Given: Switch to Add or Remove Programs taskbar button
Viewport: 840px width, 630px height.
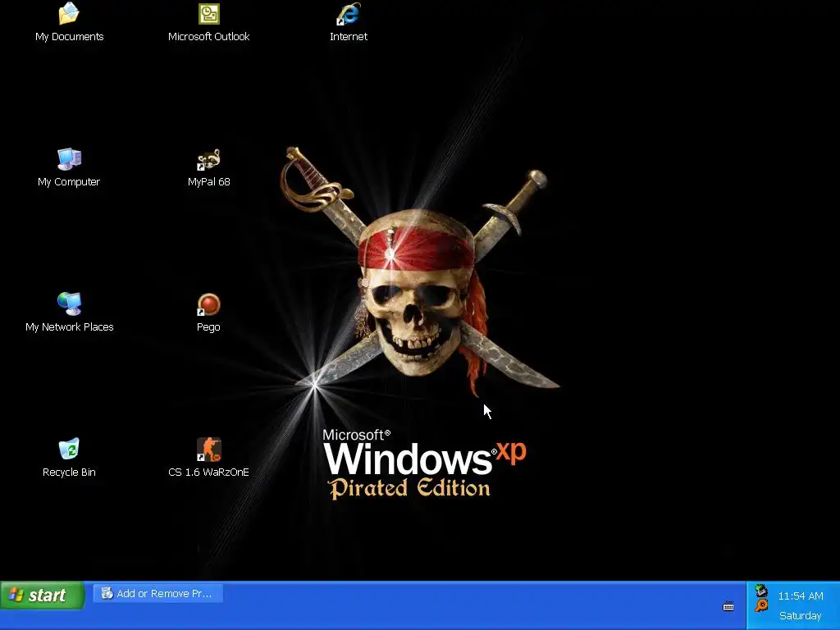Looking at the screenshot, I should click(158, 594).
